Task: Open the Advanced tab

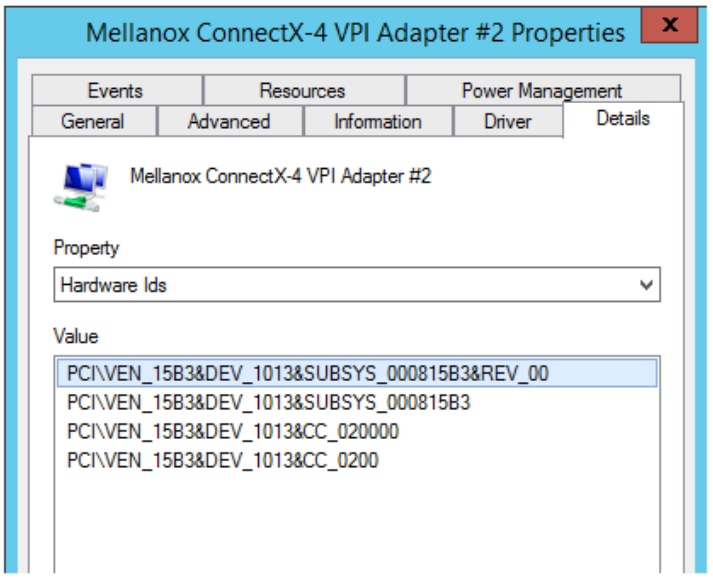Action: (229, 122)
